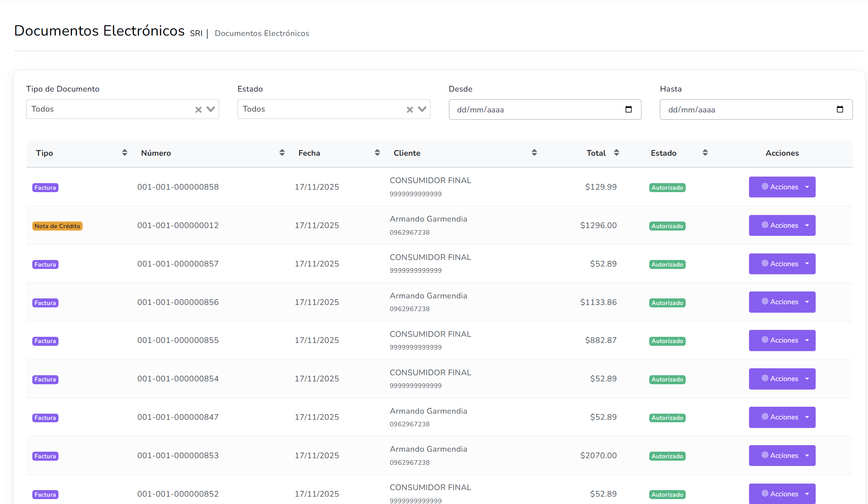Sort table by Total column
Viewport: 868px width, 504px height.
[617, 153]
